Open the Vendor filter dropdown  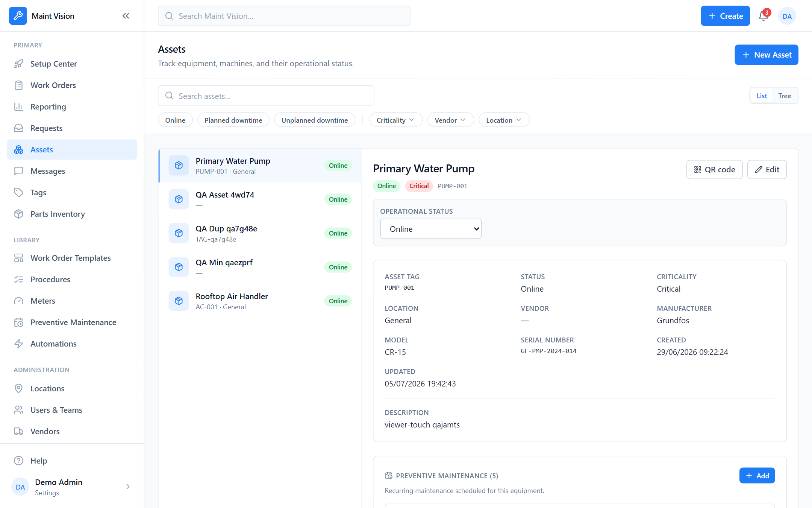tap(450, 120)
